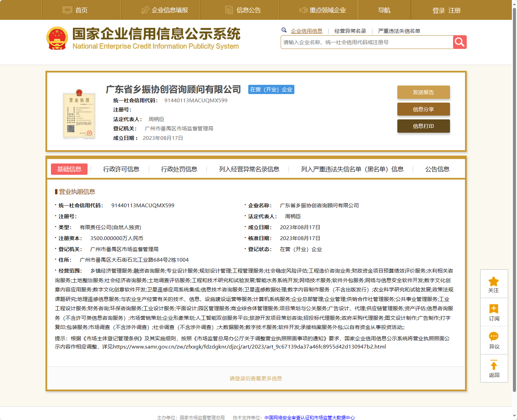Switch to 公告信息 tab
Image resolution: width=517 pixels, height=420 pixels.
437,169
